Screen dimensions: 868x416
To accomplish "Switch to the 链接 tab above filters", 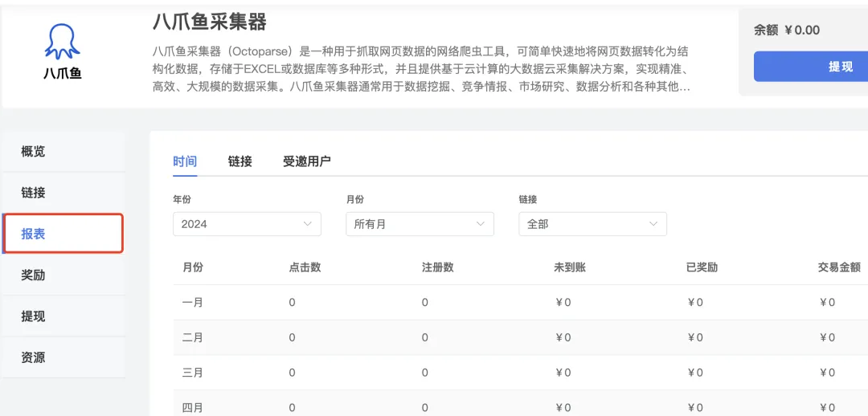I will pos(240,161).
